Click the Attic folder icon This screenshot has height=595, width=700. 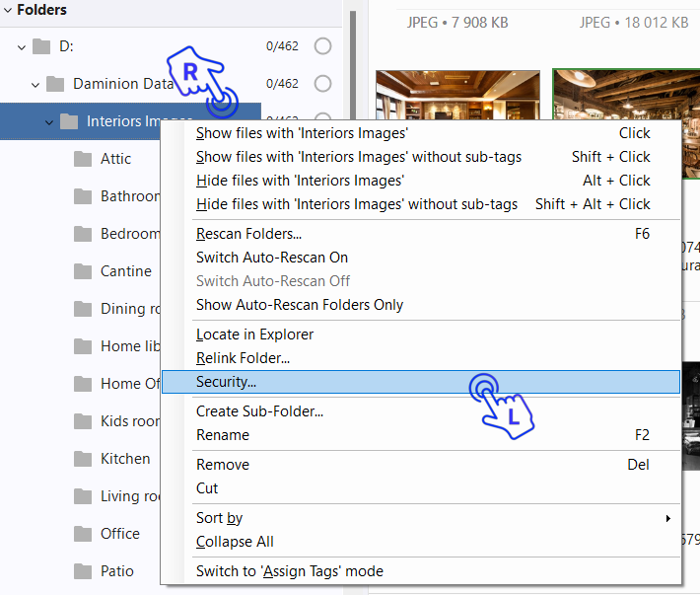(x=83, y=159)
